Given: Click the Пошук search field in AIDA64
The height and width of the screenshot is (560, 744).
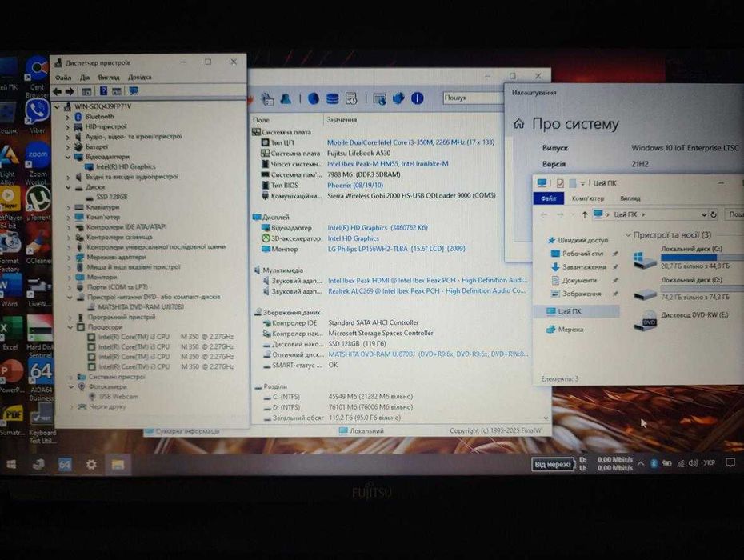Looking at the screenshot, I should (x=472, y=98).
